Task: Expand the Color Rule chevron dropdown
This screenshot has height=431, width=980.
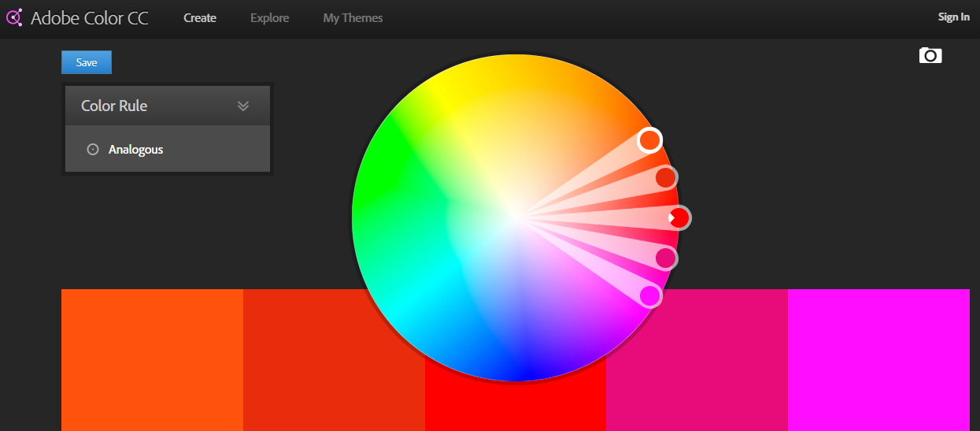Action: point(243,106)
